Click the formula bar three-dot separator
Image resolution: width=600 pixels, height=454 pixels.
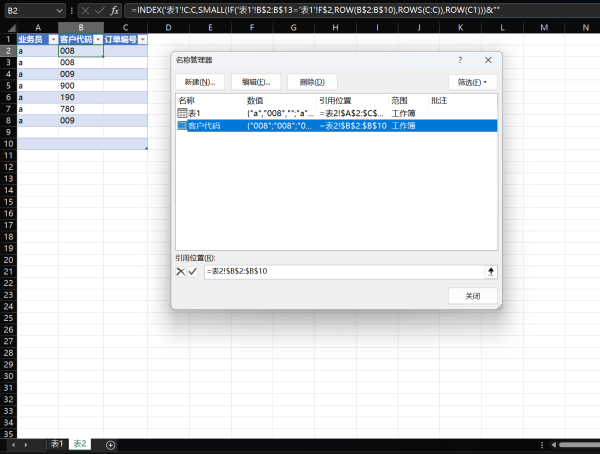point(72,10)
